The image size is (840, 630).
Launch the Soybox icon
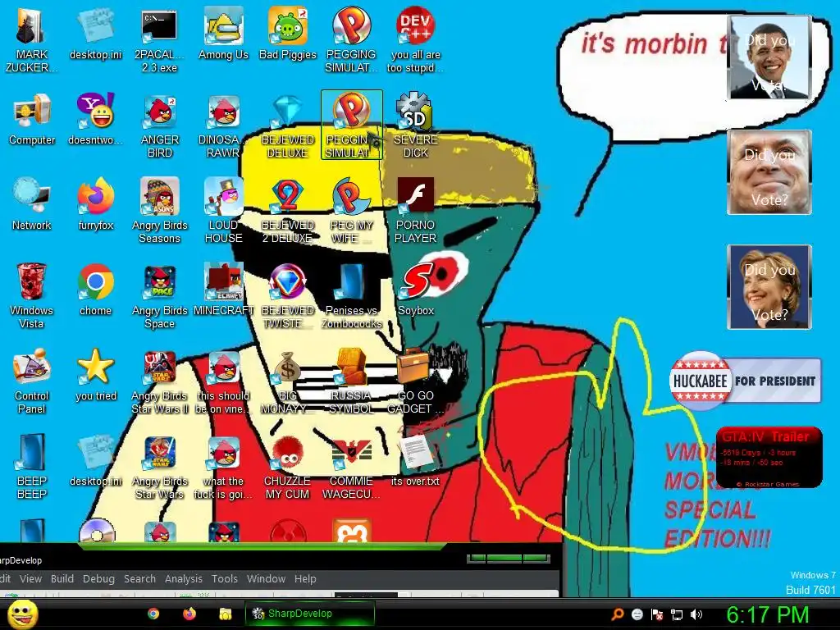pos(415,290)
